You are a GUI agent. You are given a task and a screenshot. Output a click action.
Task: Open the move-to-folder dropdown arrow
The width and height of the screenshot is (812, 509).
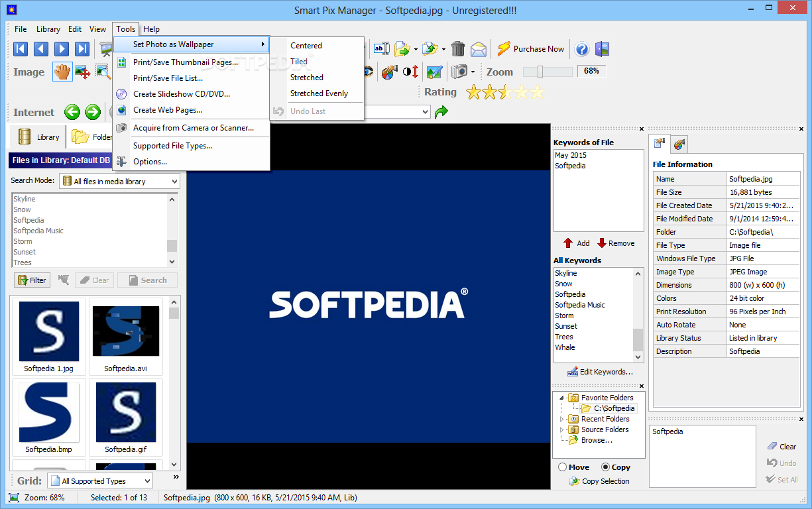point(416,49)
